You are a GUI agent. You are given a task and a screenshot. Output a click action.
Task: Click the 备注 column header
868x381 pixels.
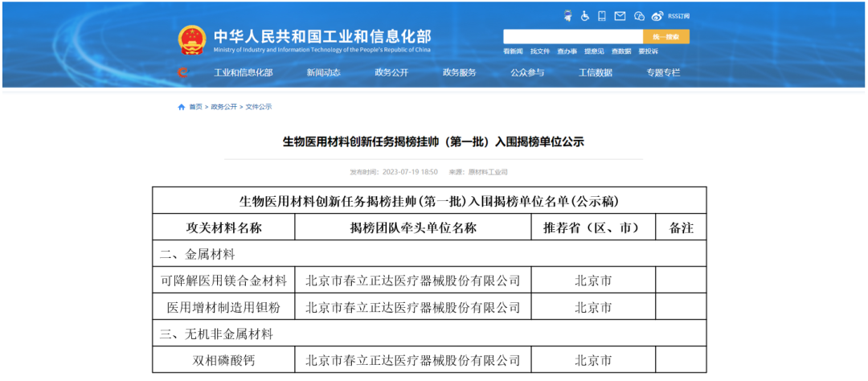pyautogui.click(x=681, y=227)
